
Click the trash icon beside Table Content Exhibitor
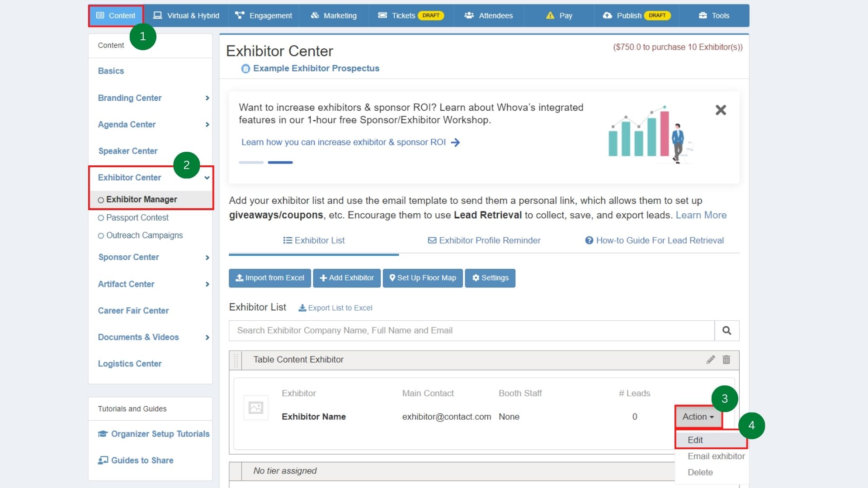click(x=726, y=360)
